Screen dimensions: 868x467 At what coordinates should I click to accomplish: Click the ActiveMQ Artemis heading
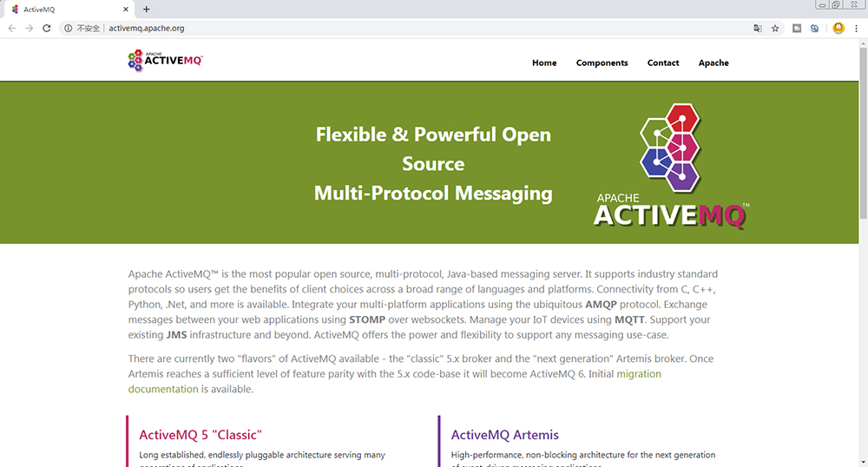[x=504, y=435]
